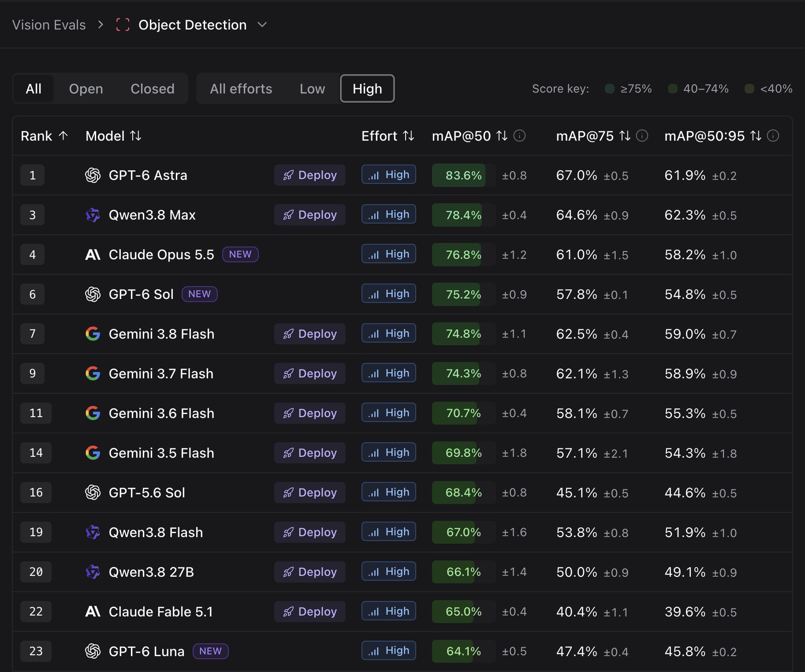The height and width of the screenshot is (672, 805).
Task: Deploy the GPT-6 Astra model
Action: click(310, 175)
